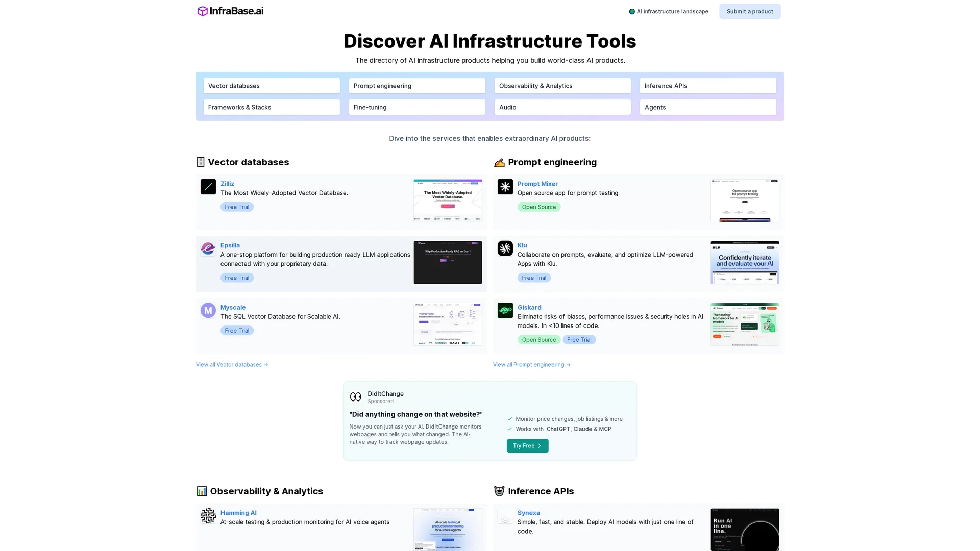Click the Submit a product button
Image resolution: width=980 pixels, height=551 pixels.
click(750, 11)
